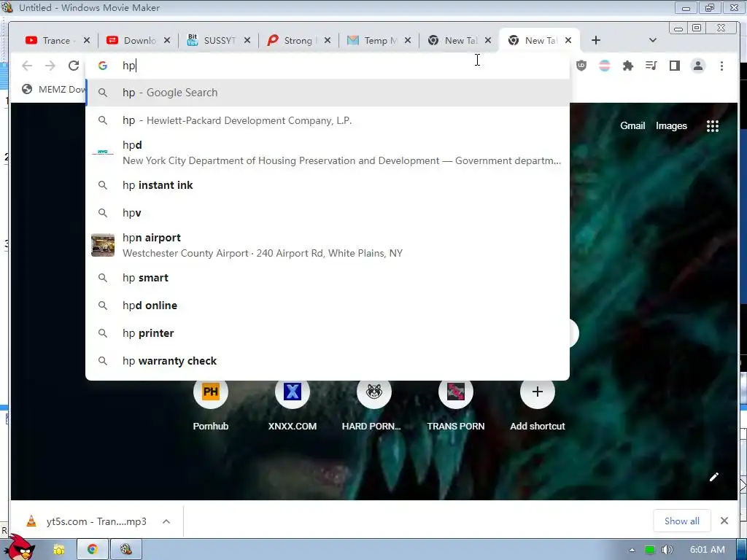Toggle the Chrome side panel
This screenshot has height=560, width=747.
675,66
